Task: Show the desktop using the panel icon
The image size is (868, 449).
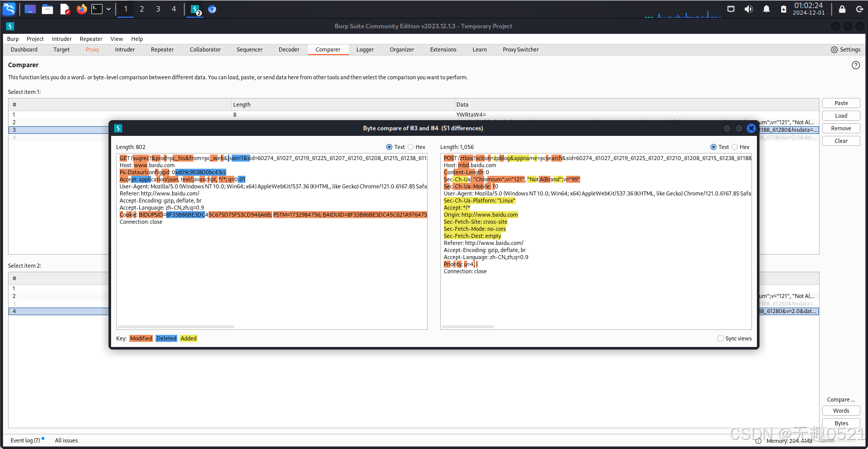Action: tap(30, 9)
